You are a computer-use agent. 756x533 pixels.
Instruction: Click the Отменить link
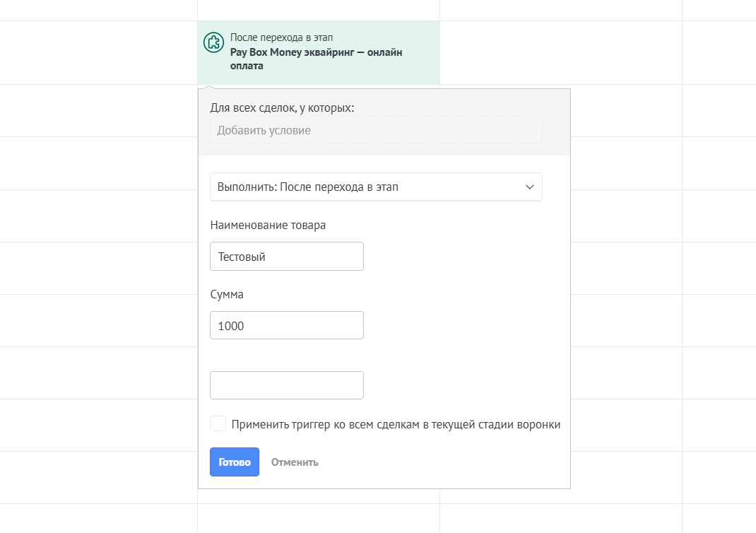coord(295,462)
